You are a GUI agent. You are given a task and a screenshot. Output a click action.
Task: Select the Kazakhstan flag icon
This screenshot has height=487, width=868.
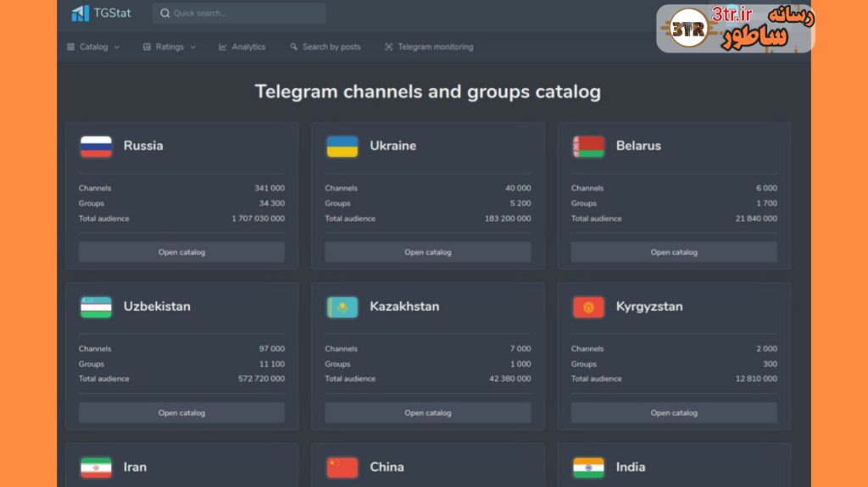click(342, 307)
